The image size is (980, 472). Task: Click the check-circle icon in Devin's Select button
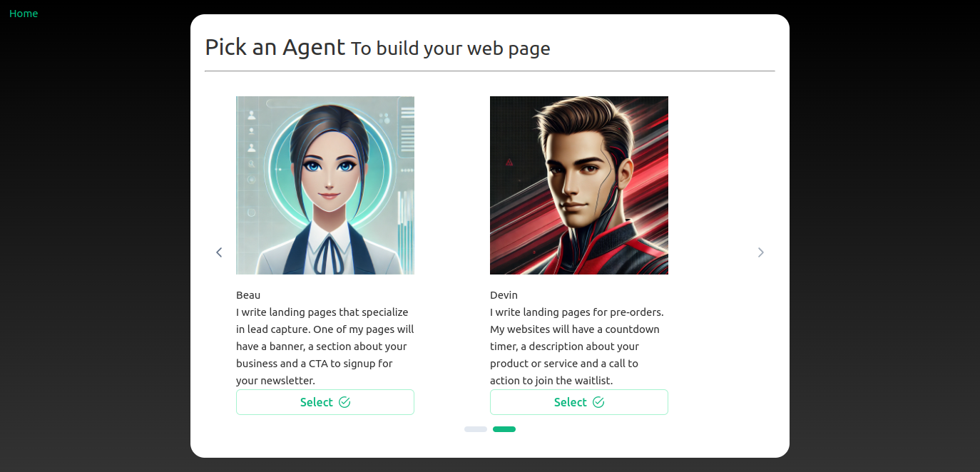pos(598,402)
